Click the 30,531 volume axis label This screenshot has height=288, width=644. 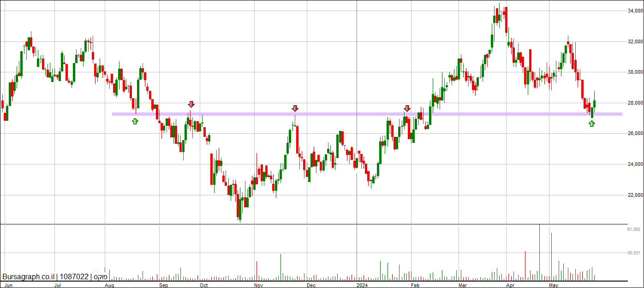pos(634,253)
